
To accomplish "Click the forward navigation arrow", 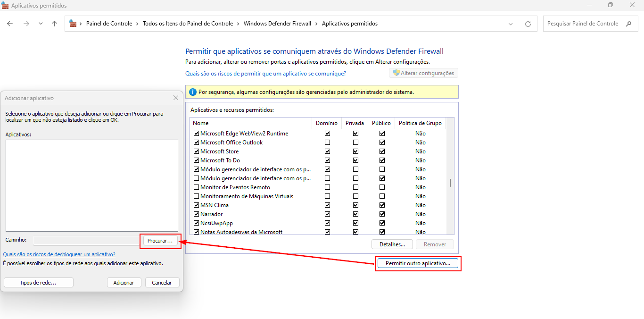I will pos(26,24).
